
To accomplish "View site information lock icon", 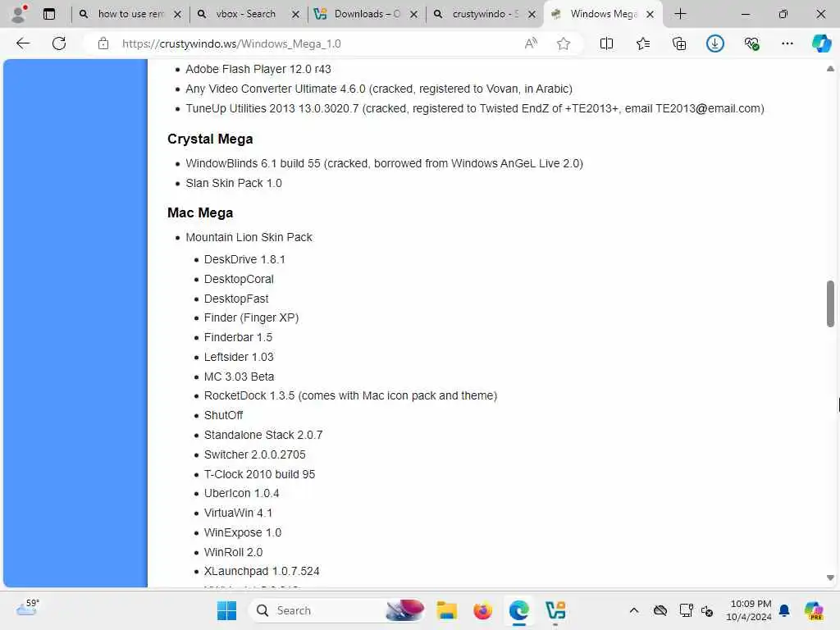I will click(x=103, y=43).
